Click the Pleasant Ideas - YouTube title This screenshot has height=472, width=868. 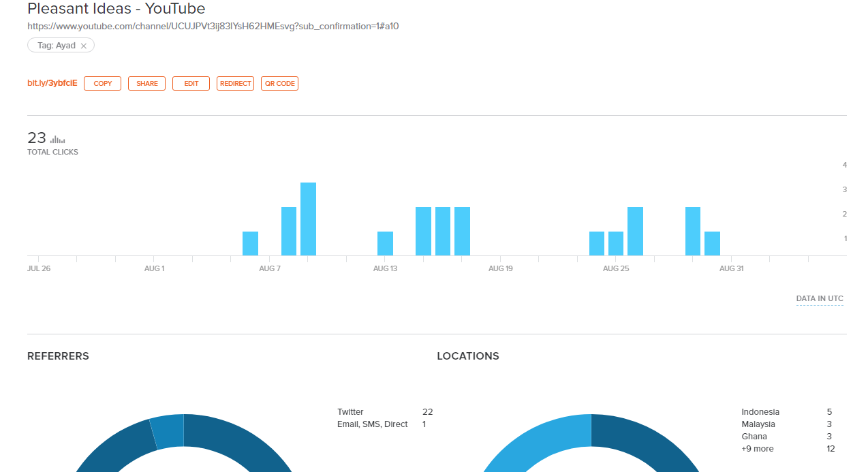click(x=117, y=9)
